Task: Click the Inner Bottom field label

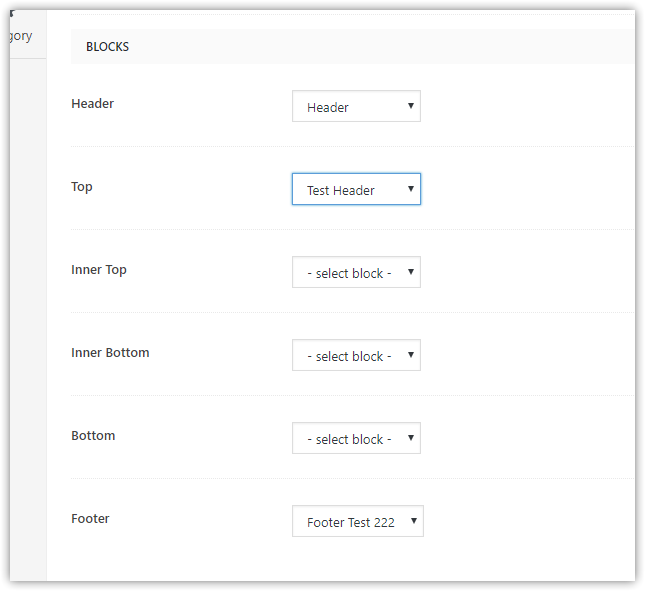Action: point(110,353)
